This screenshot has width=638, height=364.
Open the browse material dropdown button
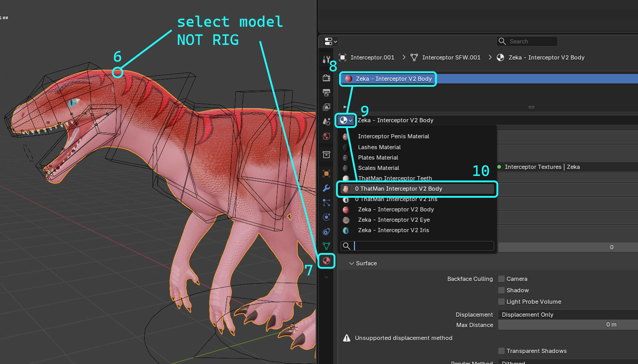346,120
